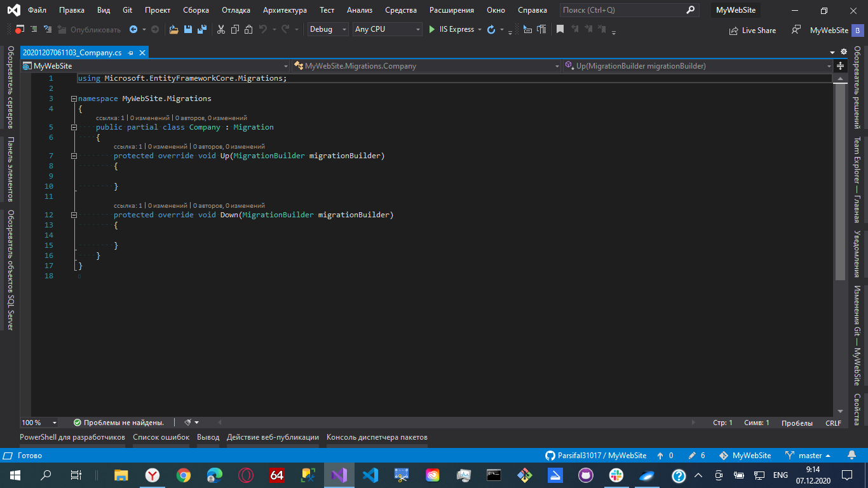Open the Up(MigrationBuilder) member dropdown

698,65
